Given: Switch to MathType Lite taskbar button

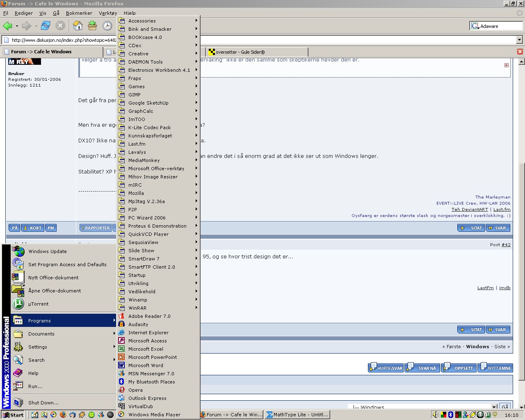Looking at the screenshot, I should (x=298, y=415).
